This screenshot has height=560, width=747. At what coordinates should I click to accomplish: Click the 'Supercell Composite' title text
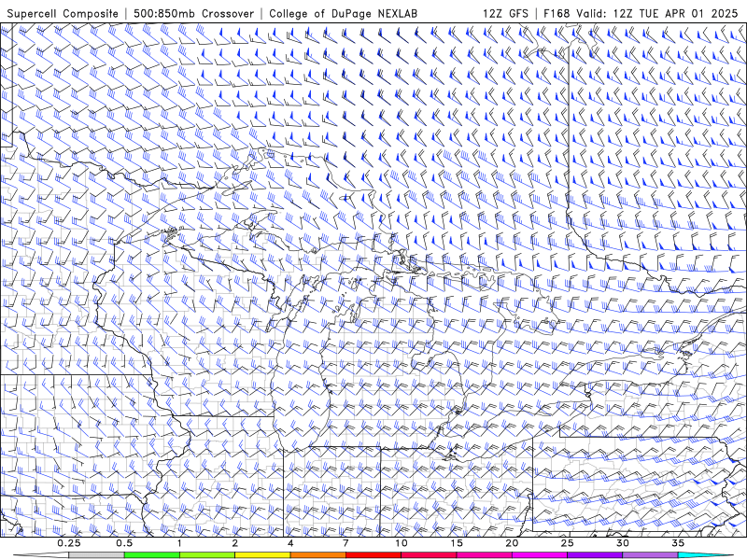[63, 13]
